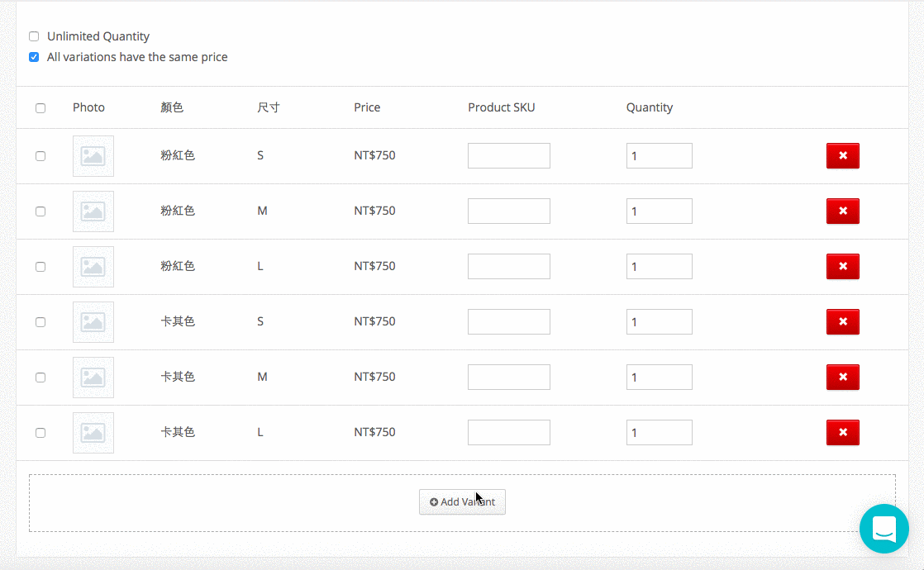Delete the 粉紅色 L variant row
This screenshot has height=570, width=924.
tap(843, 266)
